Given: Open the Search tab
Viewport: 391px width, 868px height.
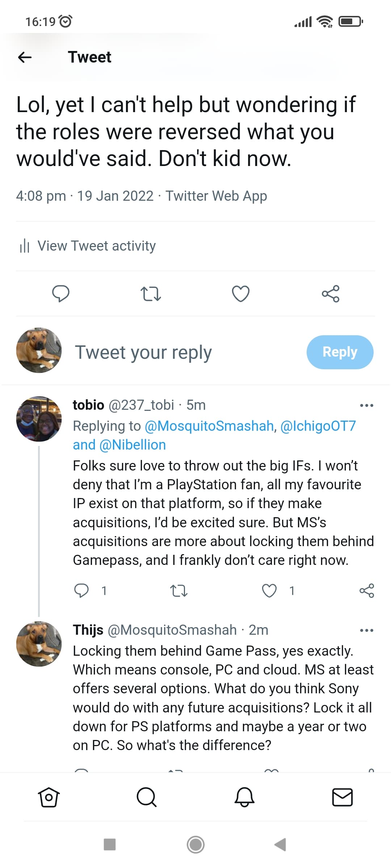Looking at the screenshot, I should tap(147, 797).
